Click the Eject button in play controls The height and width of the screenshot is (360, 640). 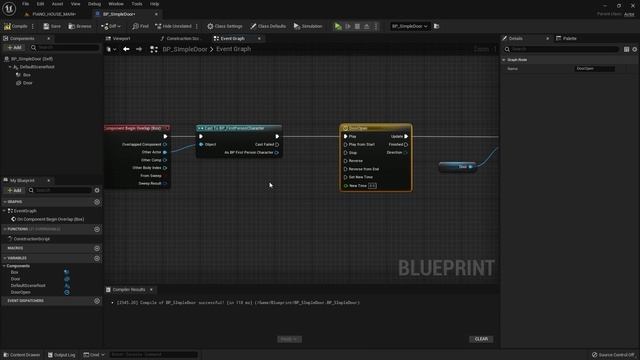(367, 26)
